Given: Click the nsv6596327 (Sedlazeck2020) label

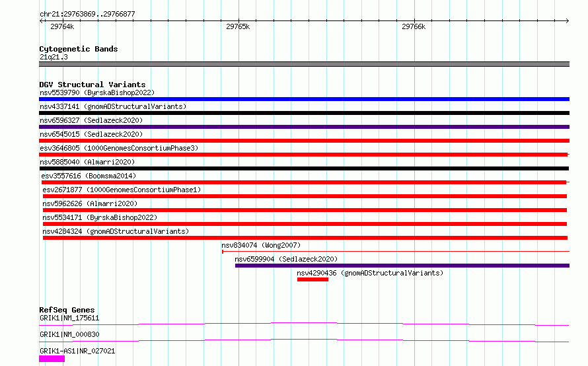Looking at the screenshot, I should pyautogui.click(x=91, y=120).
